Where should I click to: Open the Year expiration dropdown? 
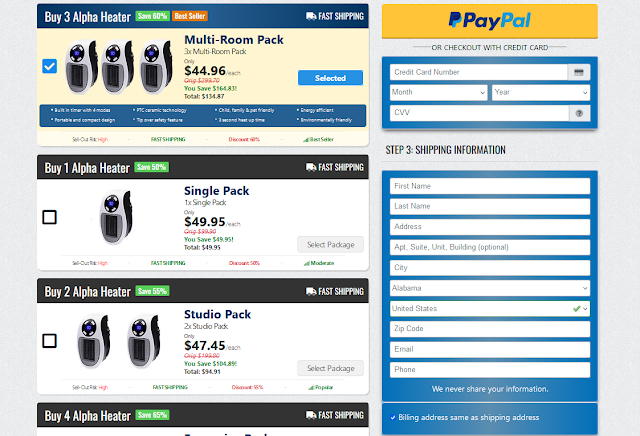pos(541,93)
